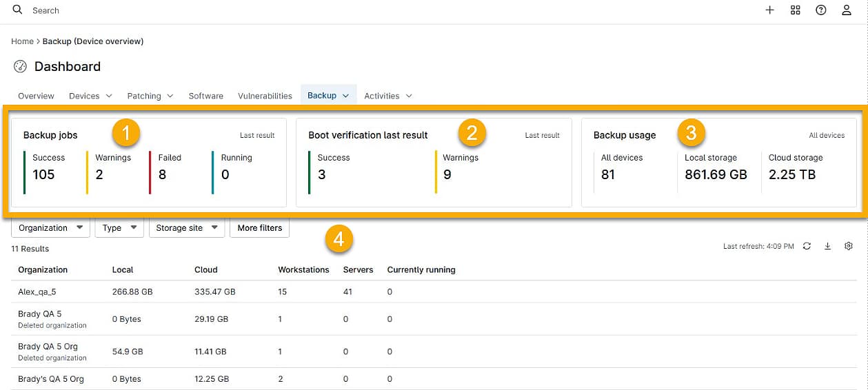The width and height of the screenshot is (868, 390).
Task: Open the apps grid icon
Action: coord(795,10)
